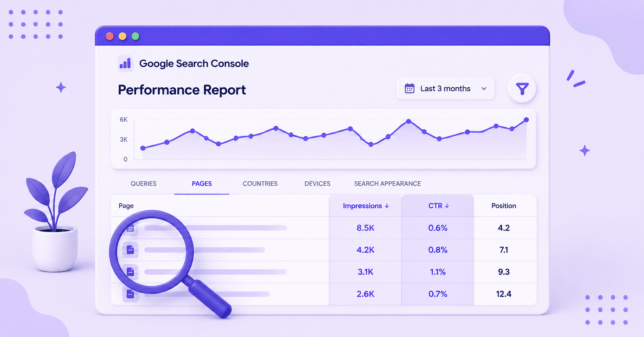Click the green maximize window dot

136,36
